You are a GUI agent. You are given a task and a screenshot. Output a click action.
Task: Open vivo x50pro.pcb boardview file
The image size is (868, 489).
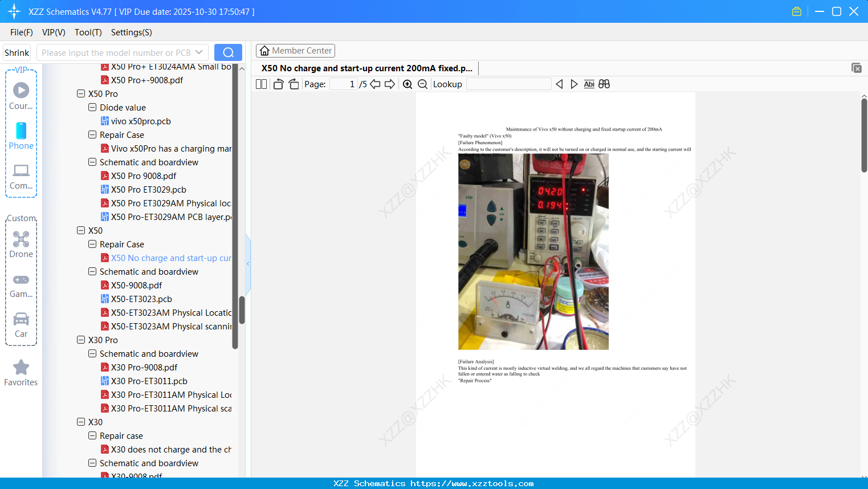[141, 121]
